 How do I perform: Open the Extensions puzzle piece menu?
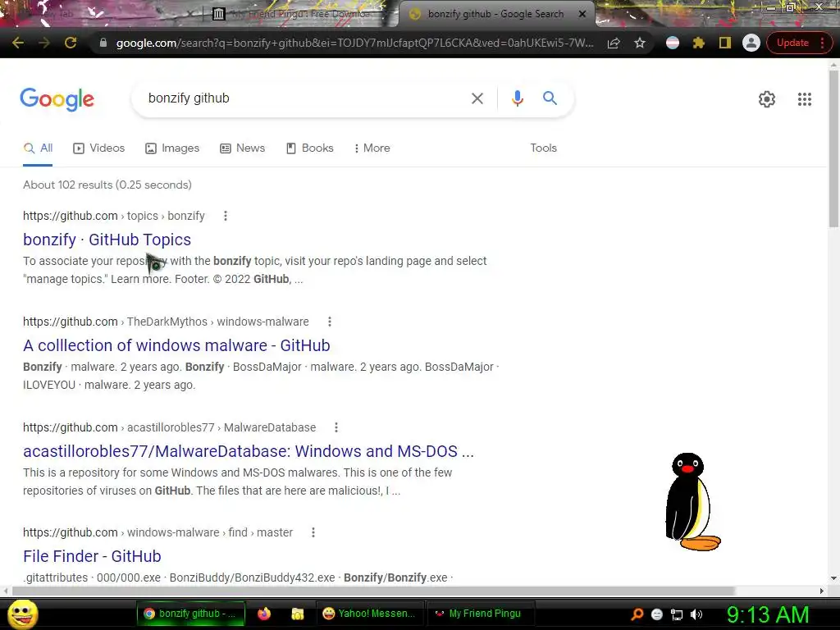coord(698,43)
